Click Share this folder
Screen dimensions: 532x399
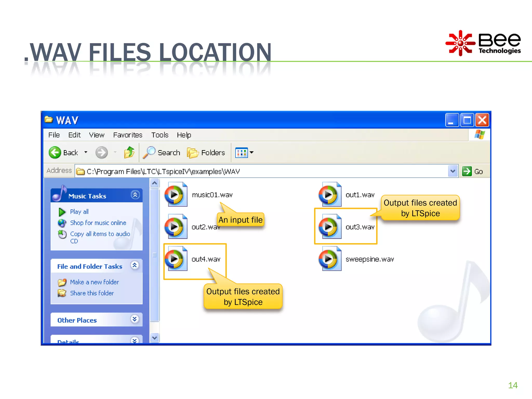92,293
